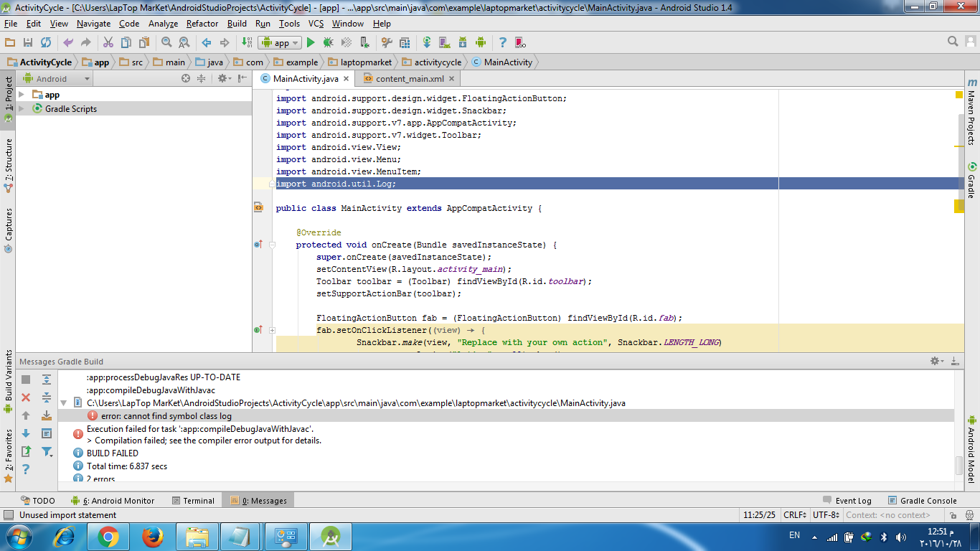Open Replace magnifier-A icon
This screenshot has height=551, width=980.
pyautogui.click(x=184, y=43)
